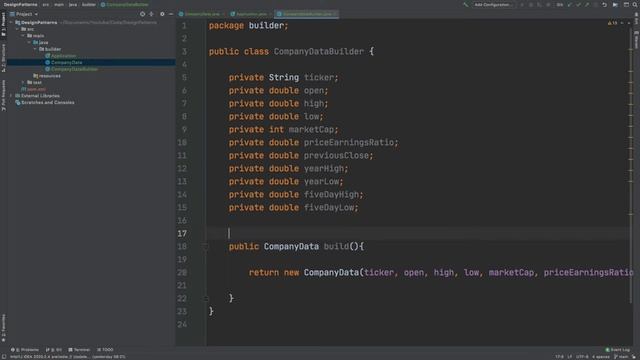Toggle the Structure tool window side tab
The width and height of the screenshot is (640, 360).
(x=3, y=57)
